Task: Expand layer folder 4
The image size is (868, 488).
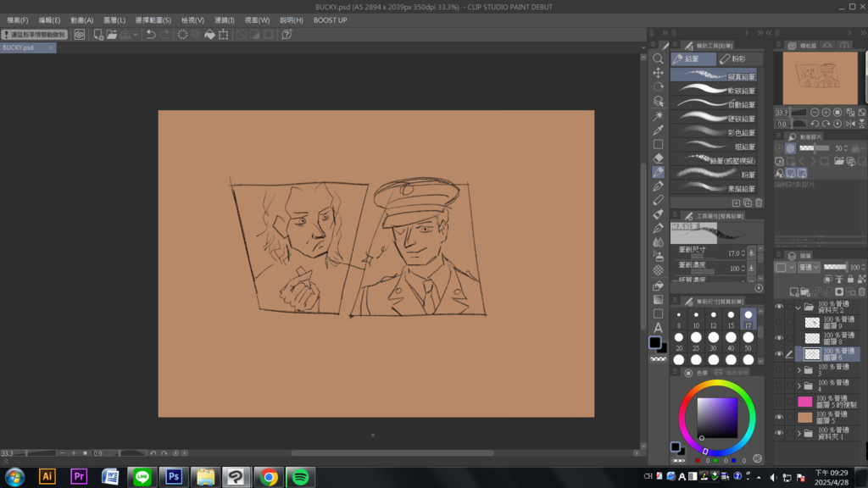Action: (x=798, y=385)
